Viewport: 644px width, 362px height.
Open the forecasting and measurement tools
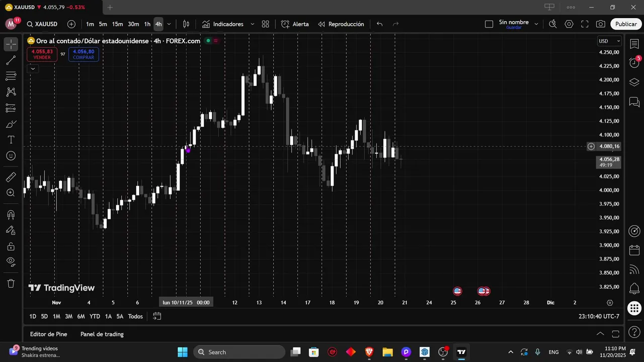point(11,108)
